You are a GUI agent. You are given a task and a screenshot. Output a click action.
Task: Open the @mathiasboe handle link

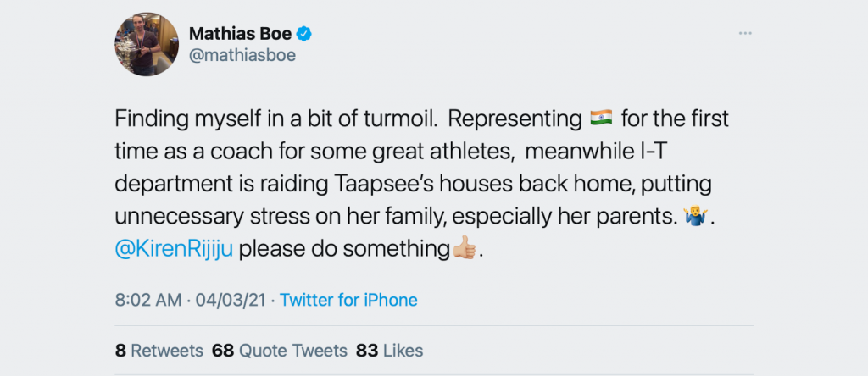pyautogui.click(x=242, y=56)
